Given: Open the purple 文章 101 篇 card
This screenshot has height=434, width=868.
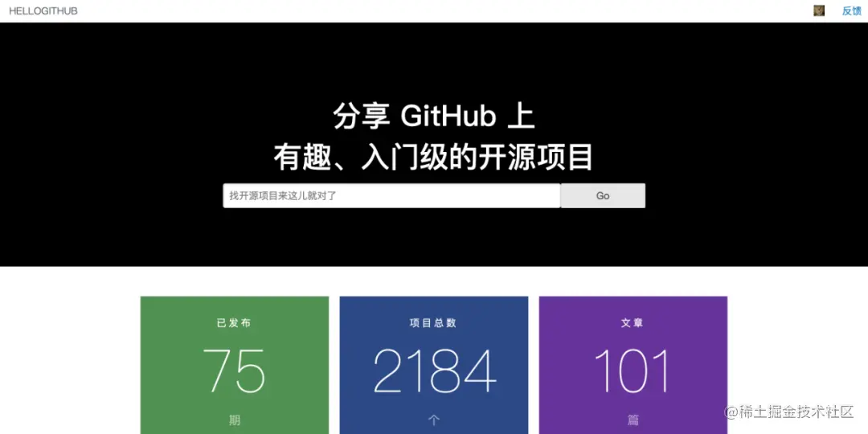Looking at the screenshot, I should (x=633, y=366).
